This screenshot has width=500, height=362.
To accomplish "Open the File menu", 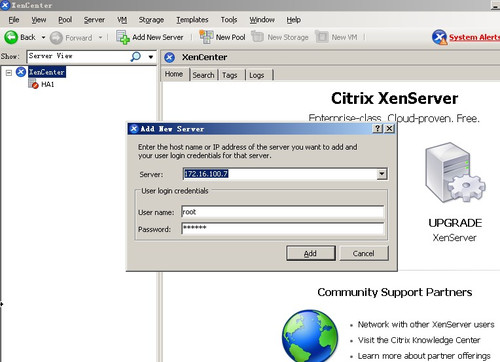I will 14,20.
